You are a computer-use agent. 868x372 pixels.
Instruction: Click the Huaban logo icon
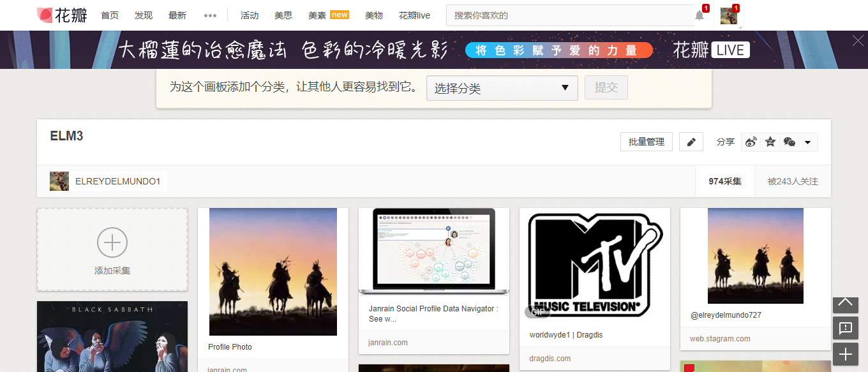click(x=45, y=15)
